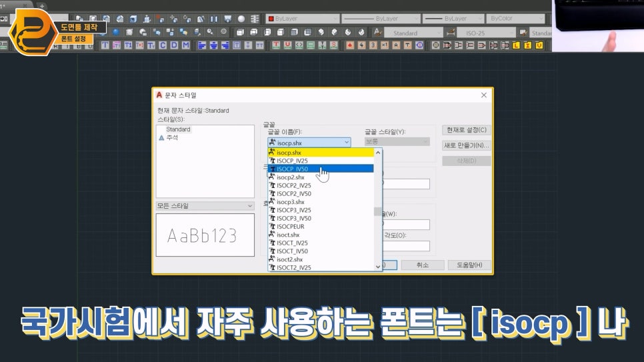Viewport: 644px width, 362px height.
Task: Click the 삭제(D) delete button
Action: pos(467,161)
